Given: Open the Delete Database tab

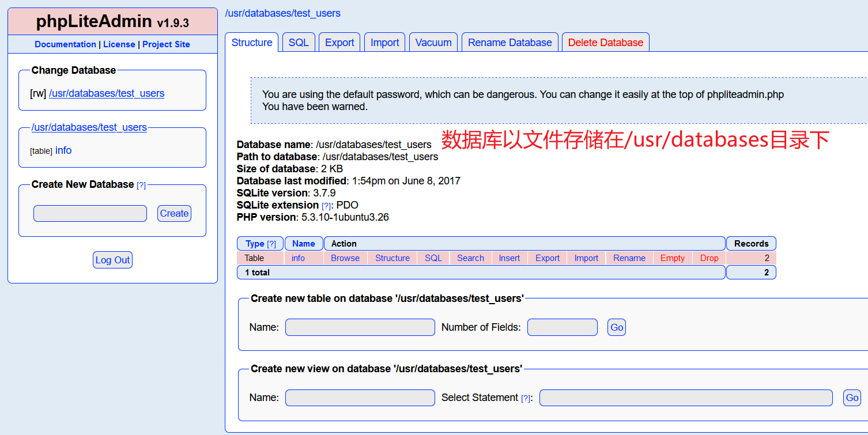Looking at the screenshot, I should coord(606,43).
